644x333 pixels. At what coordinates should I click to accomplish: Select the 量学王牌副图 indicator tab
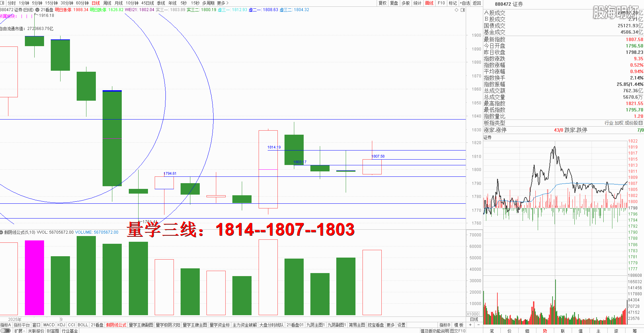[x=141, y=325]
